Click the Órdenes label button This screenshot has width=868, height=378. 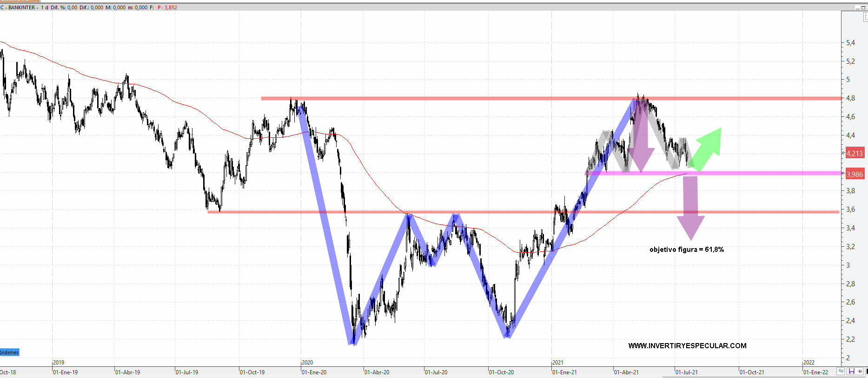[x=9, y=352]
